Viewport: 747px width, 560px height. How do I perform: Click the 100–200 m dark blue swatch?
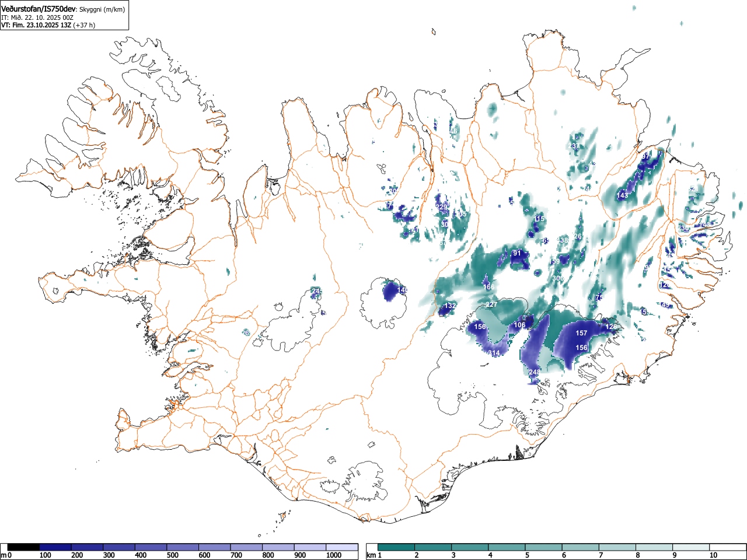point(55,547)
